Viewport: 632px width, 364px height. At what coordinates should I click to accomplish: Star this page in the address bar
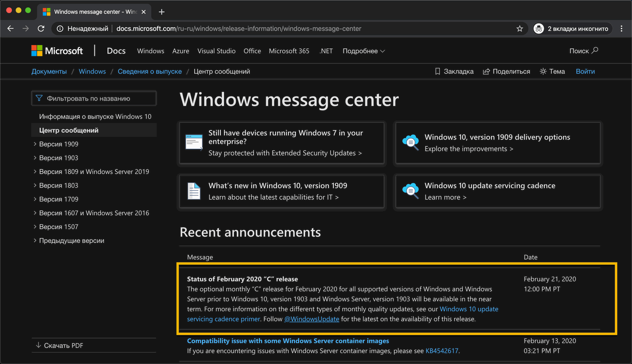point(520,29)
